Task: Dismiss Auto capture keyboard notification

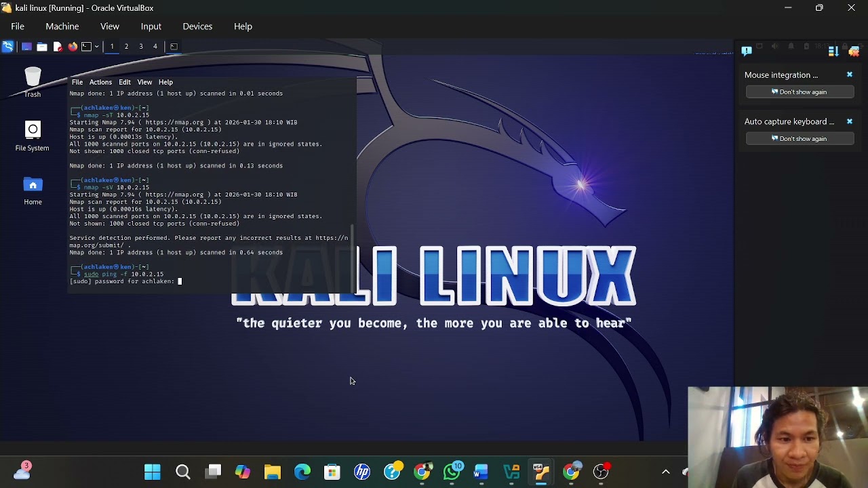Action: coord(849,121)
